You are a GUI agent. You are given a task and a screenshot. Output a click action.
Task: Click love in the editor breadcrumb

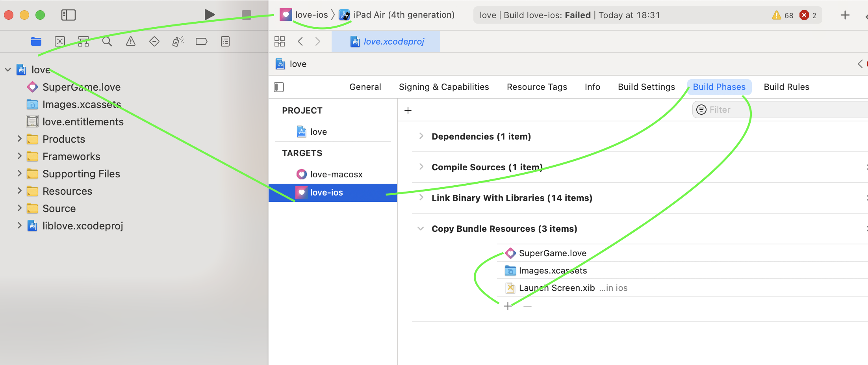point(291,64)
